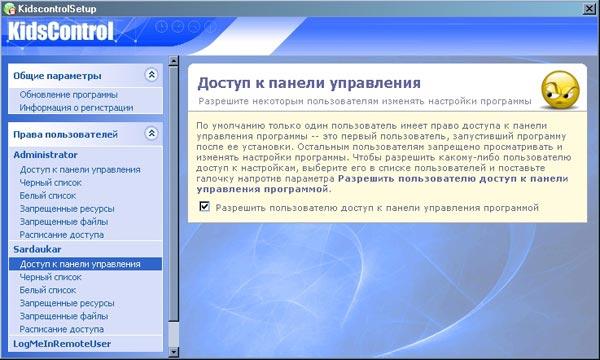Open Sardaukar's Черный список
Image resolution: width=600 pixels, height=360 pixels.
[x=51, y=277]
